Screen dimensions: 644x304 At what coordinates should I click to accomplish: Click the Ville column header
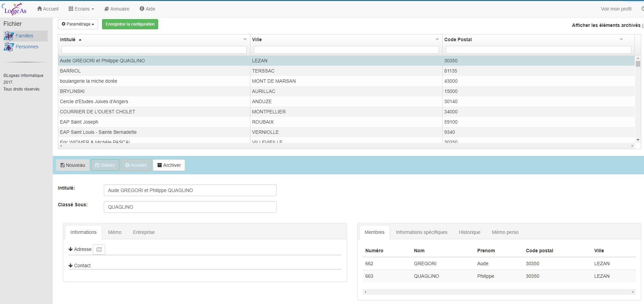tap(257, 39)
